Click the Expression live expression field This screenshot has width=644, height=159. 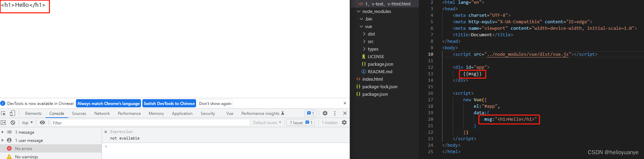point(121,132)
